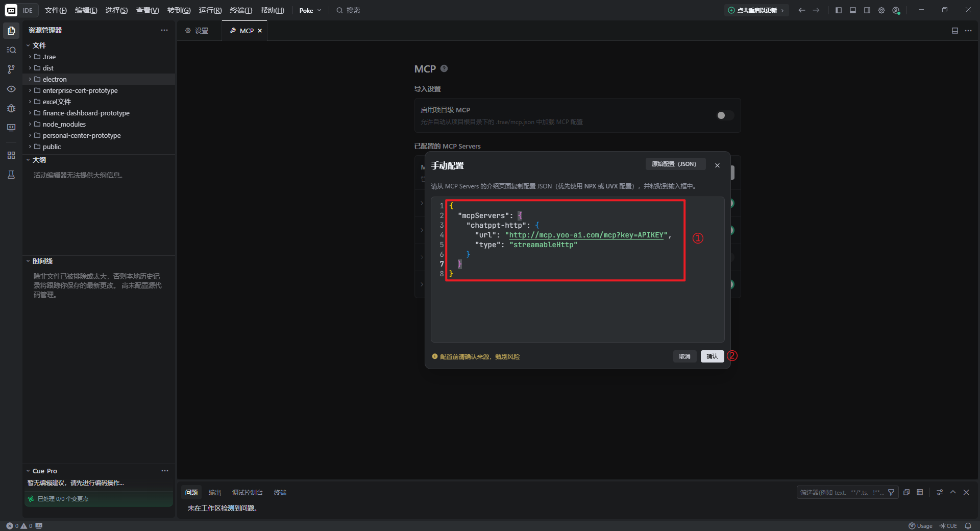Open the Debug bug icon in sidebar
This screenshot has width=980, height=531.
[11, 108]
